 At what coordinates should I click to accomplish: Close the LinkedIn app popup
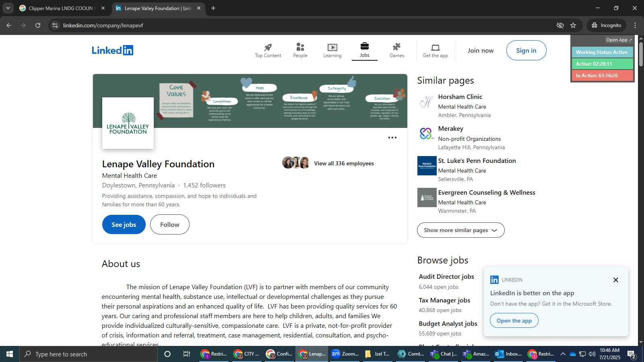(615, 280)
